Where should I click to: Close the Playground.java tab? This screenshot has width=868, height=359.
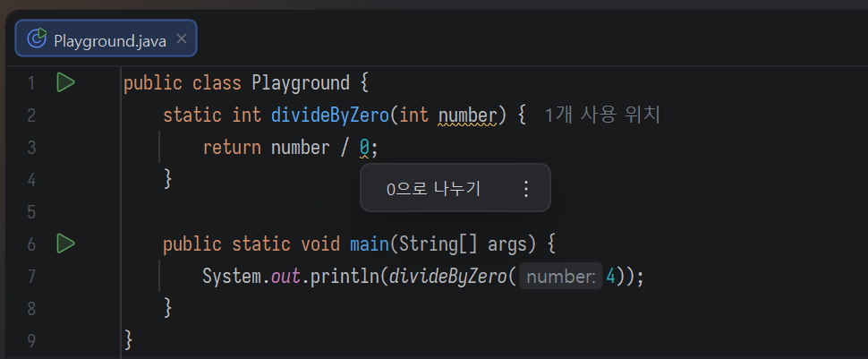tap(181, 38)
